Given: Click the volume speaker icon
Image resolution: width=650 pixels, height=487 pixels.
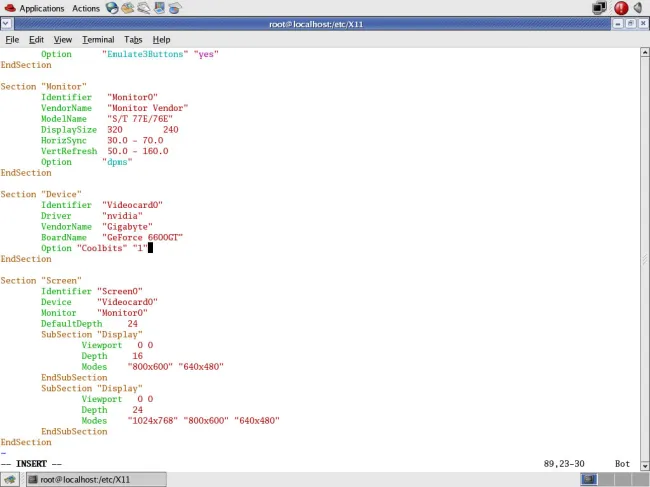Looking at the screenshot, I should coord(638,8).
